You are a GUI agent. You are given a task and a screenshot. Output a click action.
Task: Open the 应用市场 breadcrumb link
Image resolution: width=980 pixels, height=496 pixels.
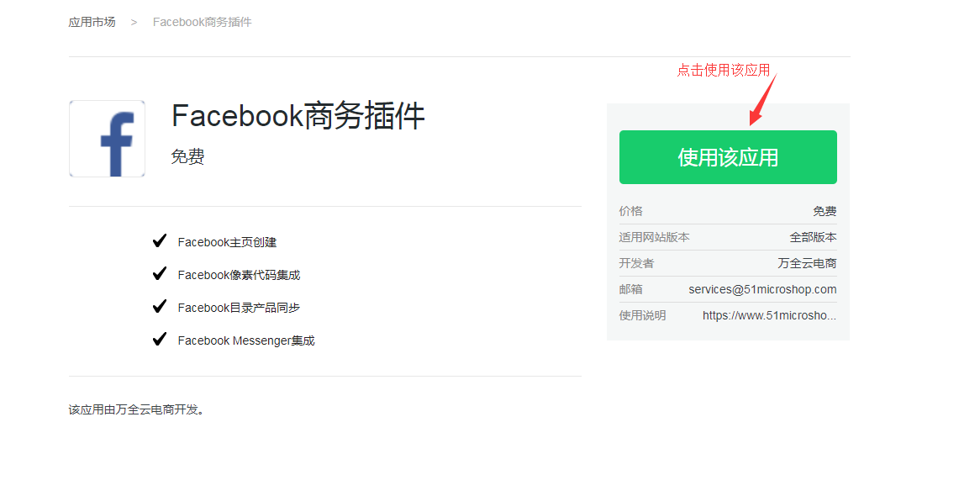click(92, 22)
